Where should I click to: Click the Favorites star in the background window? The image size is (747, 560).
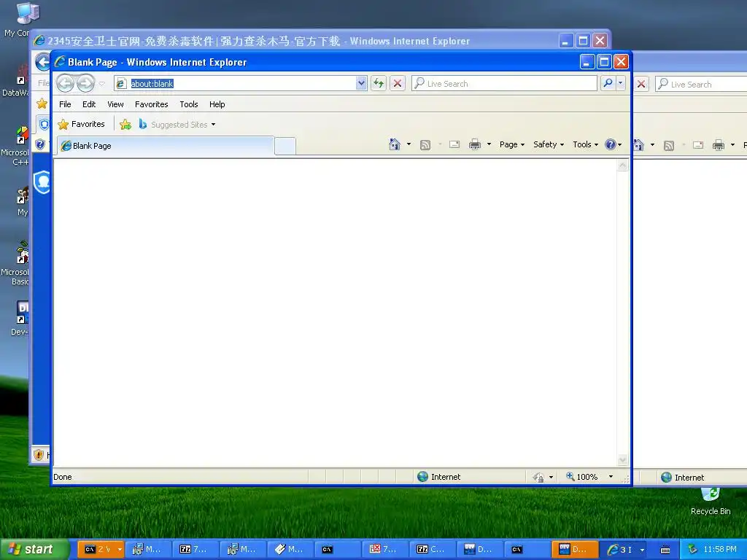(42, 104)
